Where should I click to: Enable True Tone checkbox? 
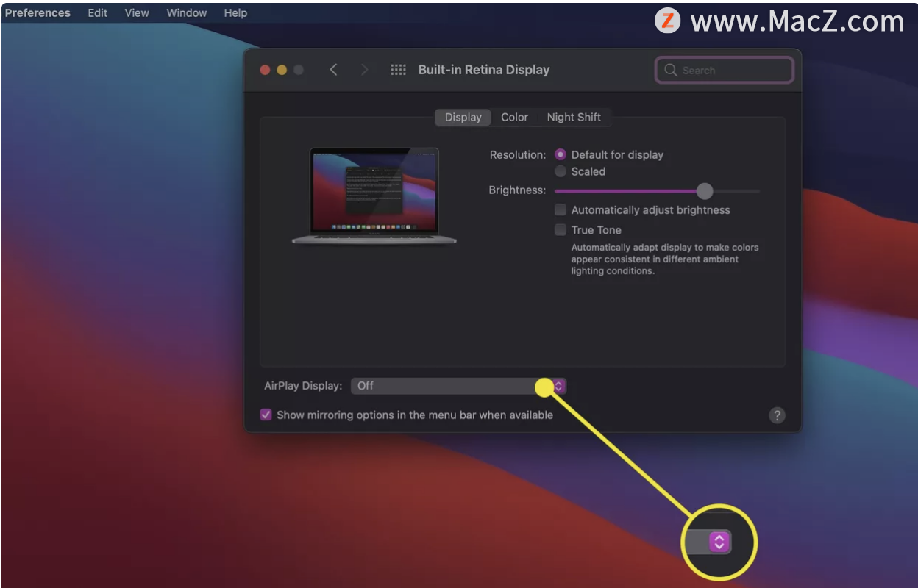coord(561,230)
